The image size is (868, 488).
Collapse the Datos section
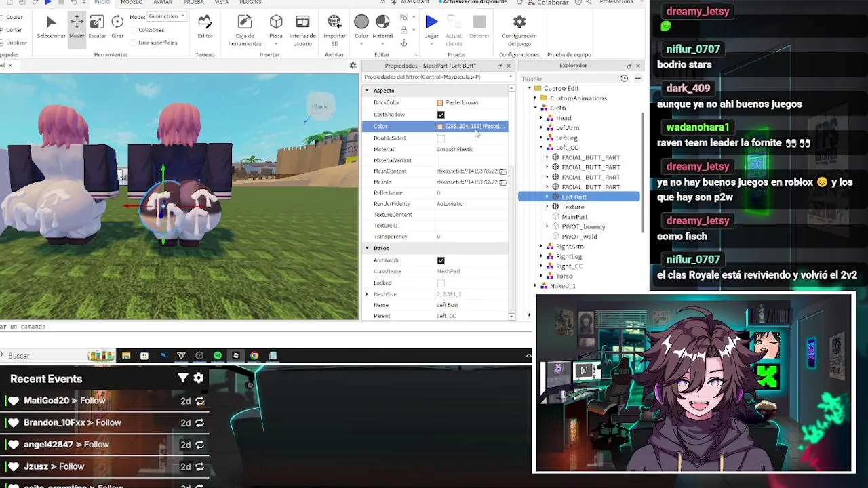pyautogui.click(x=367, y=248)
